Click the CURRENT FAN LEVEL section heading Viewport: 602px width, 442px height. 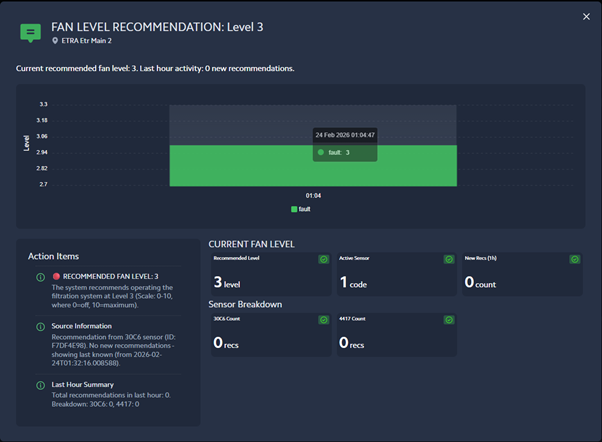tap(251, 244)
